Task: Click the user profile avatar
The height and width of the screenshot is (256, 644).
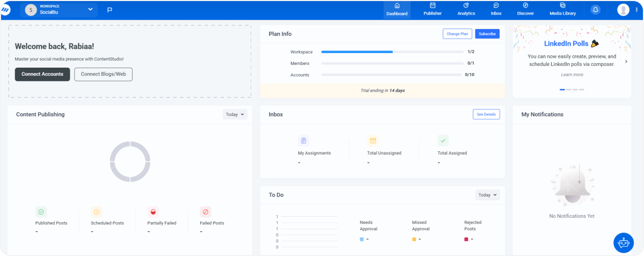Action: tap(623, 10)
